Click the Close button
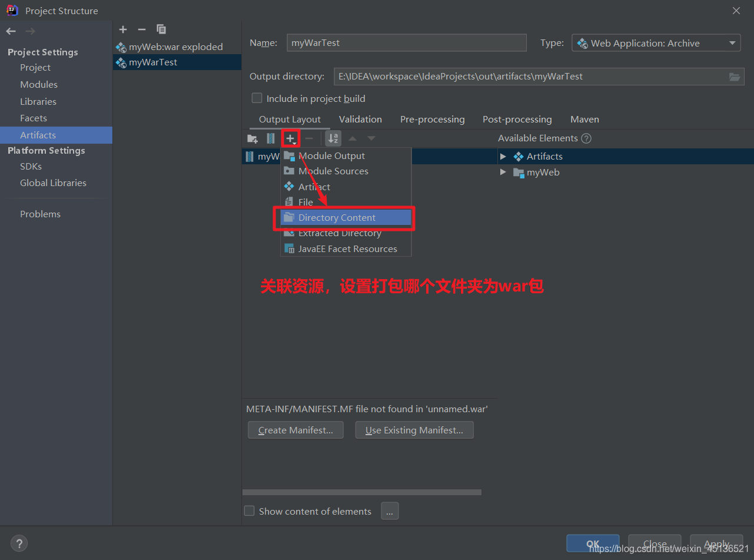 click(655, 544)
